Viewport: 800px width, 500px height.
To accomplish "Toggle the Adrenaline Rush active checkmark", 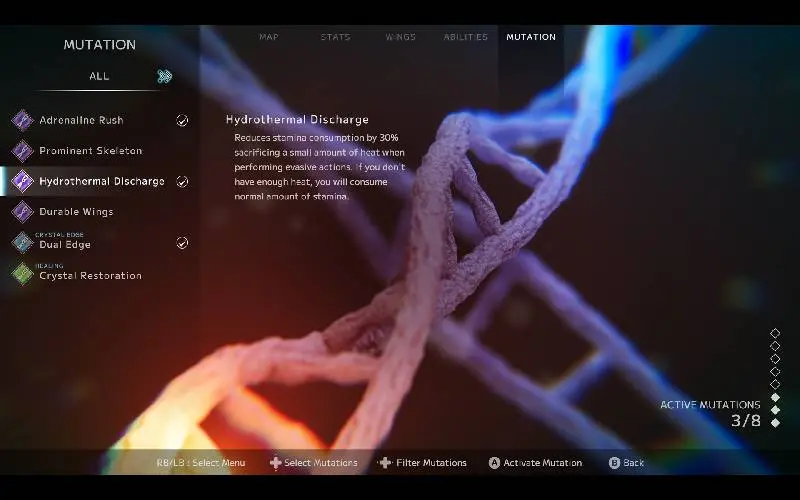I will pos(182,120).
